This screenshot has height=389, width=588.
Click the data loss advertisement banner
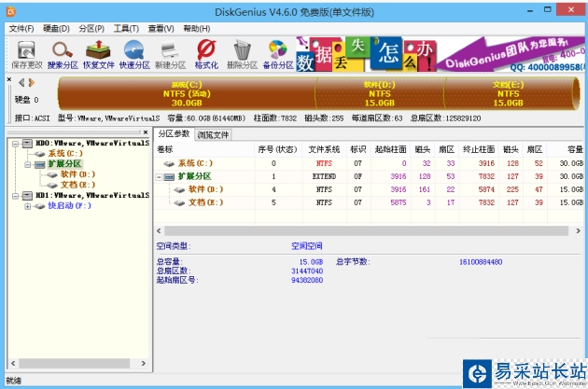[441, 54]
